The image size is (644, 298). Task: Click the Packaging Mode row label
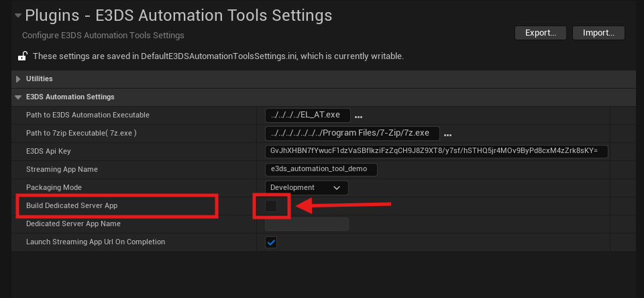pos(54,187)
